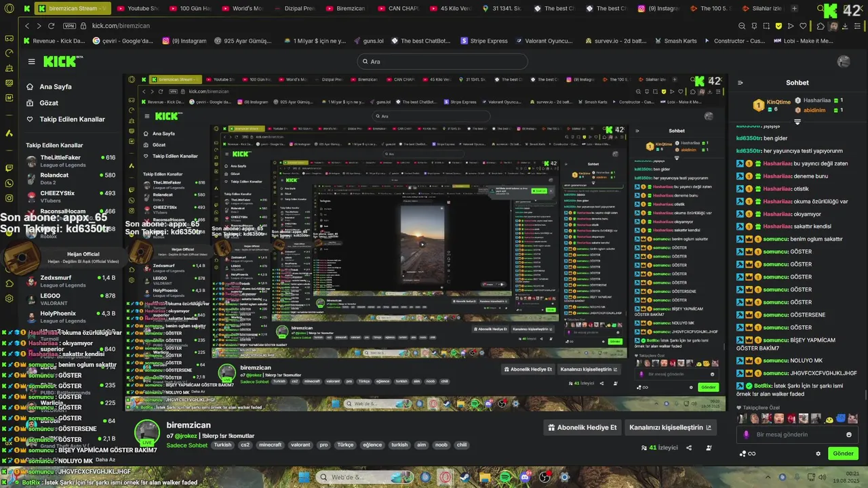Viewport: 868px width, 488px height.
Task: Click the Windows taskbar search box
Action: tap(365, 477)
